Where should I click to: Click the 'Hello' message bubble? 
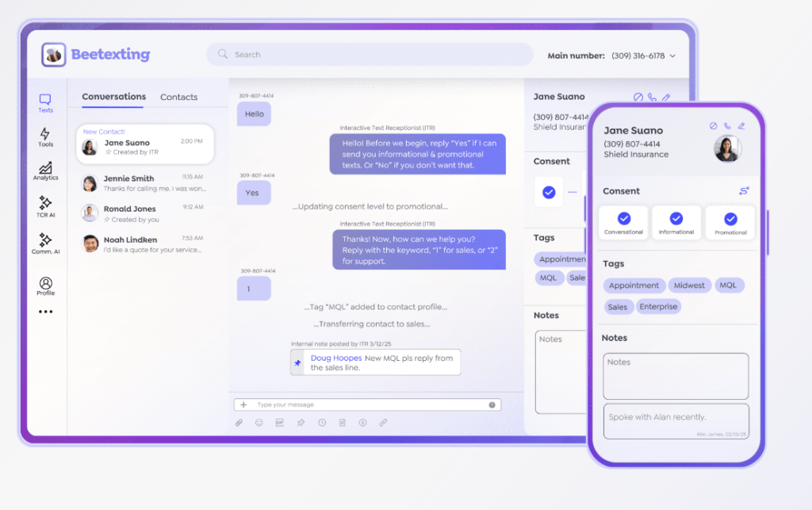pos(254,114)
